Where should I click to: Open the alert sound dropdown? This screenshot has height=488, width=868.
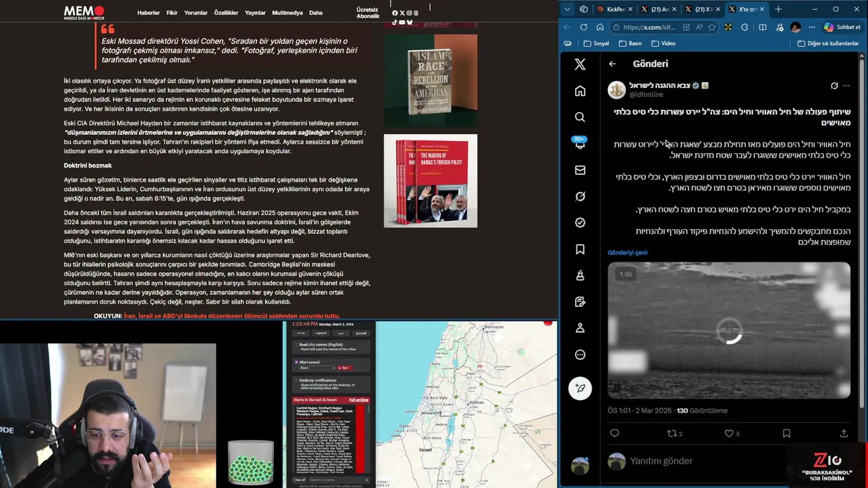pos(317,368)
